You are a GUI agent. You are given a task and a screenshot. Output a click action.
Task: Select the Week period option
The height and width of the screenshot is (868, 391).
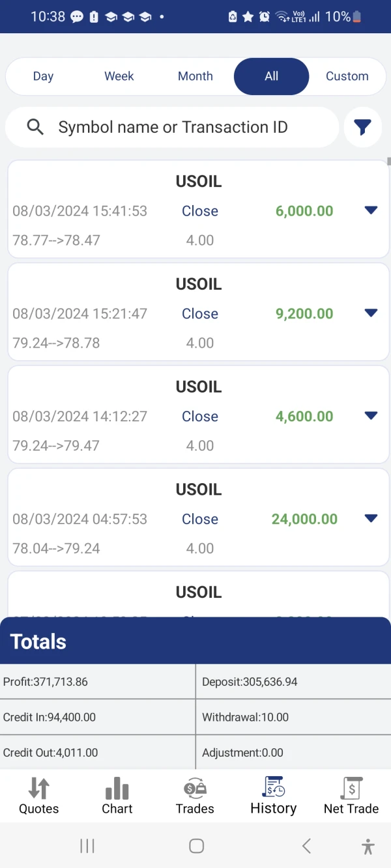119,76
